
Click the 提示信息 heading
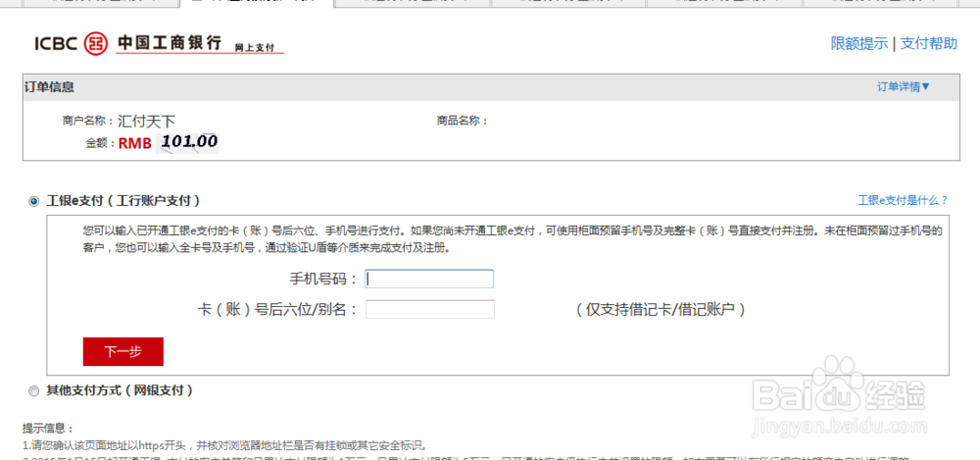(x=48, y=429)
